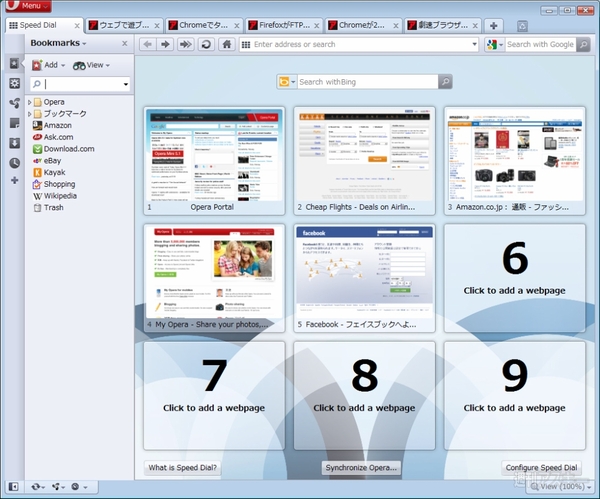Click the Bing search magnifier button

[x=445, y=82]
